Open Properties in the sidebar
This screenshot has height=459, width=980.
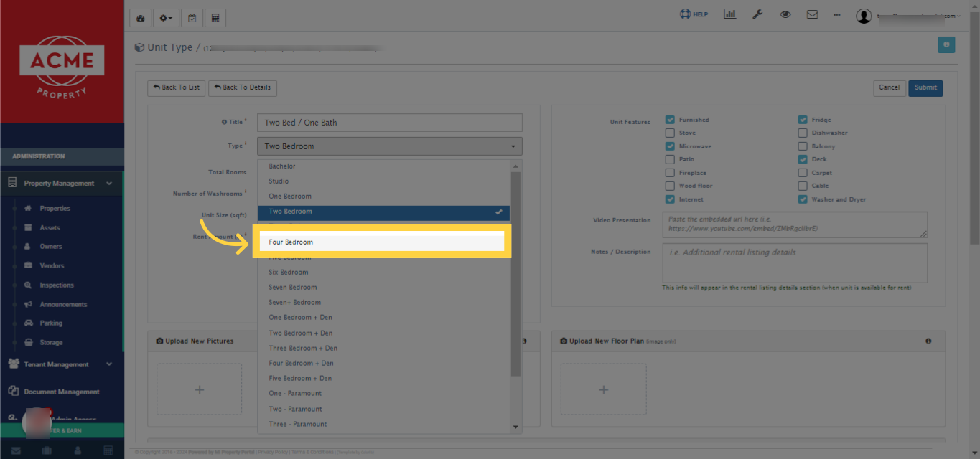click(x=55, y=209)
